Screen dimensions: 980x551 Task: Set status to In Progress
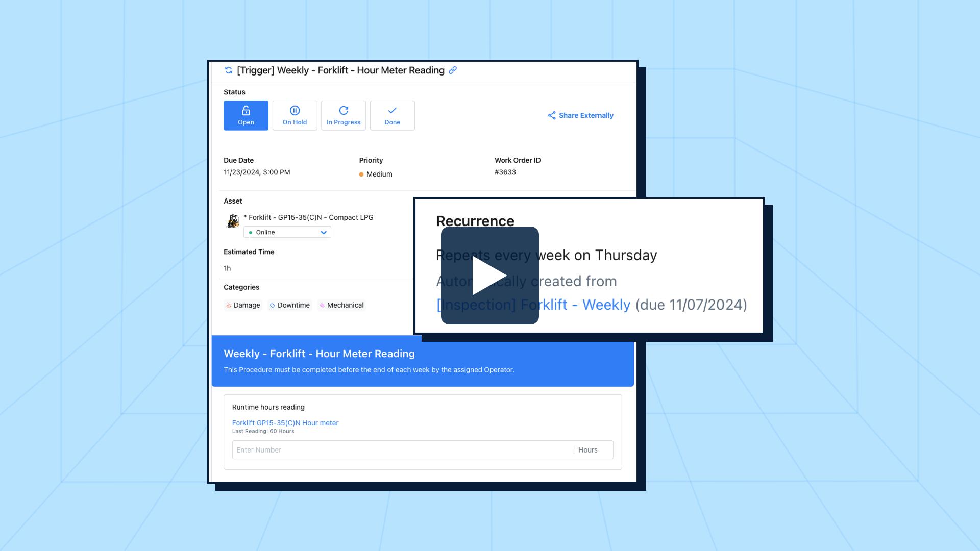point(343,115)
